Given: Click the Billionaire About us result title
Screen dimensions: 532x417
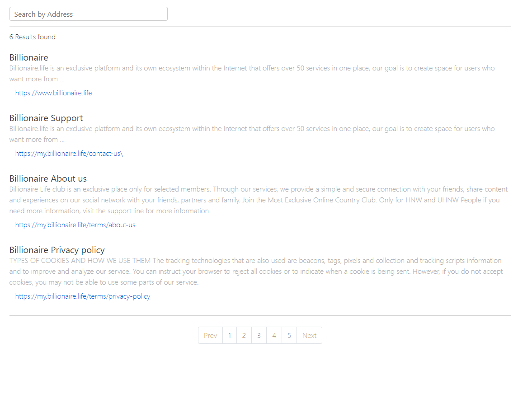Looking at the screenshot, I should click(x=48, y=178).
